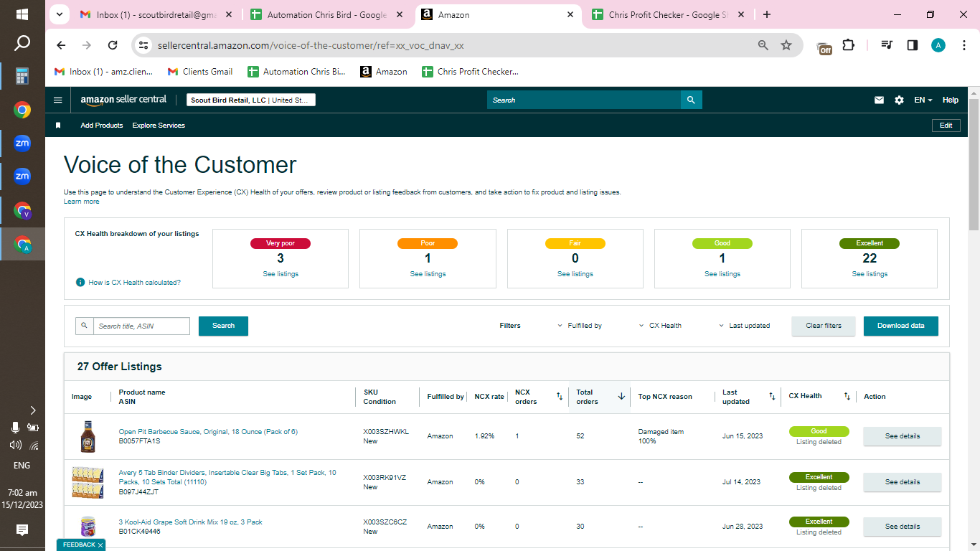
Task: Click the teal Search button
Action: [x=223, y=326]
